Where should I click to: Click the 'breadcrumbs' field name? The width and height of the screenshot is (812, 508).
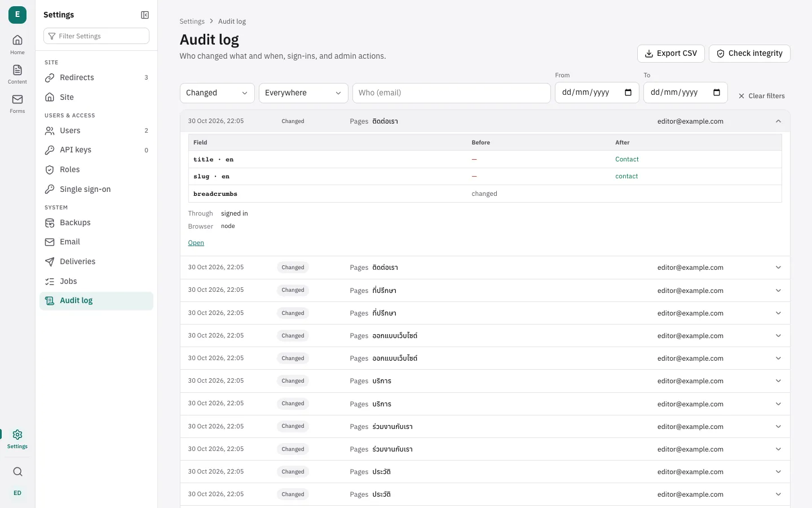point(215,194)
